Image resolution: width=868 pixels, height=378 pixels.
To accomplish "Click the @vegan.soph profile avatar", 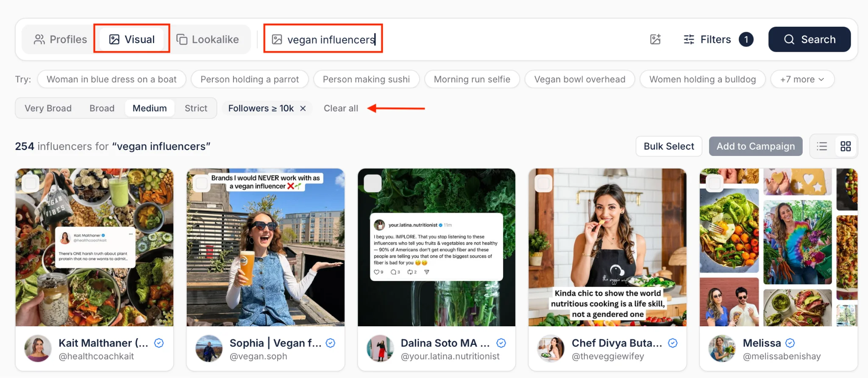I will (209, 349).
